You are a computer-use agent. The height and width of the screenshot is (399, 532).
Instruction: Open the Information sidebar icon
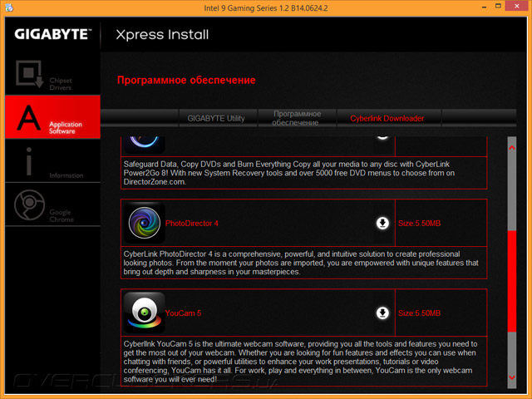tap(29, 161)
